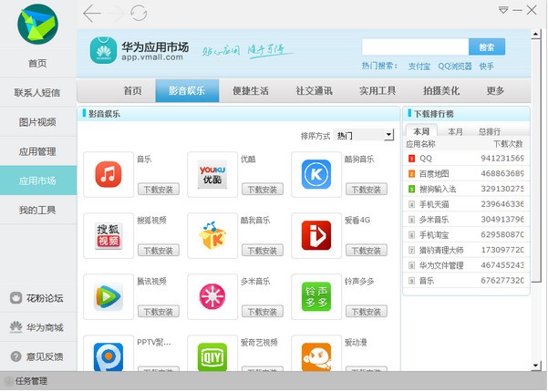This screenshot has width=548, height=392.
Task: Open the 酷狗音乐 app icon
Action: [315, 174]
